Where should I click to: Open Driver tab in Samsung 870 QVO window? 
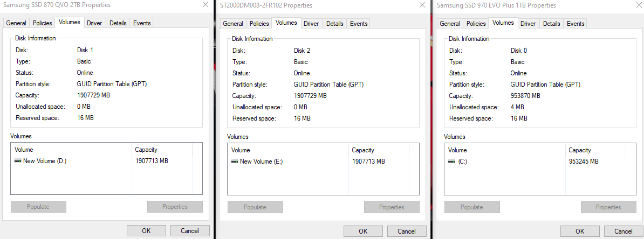click(94, 23)
